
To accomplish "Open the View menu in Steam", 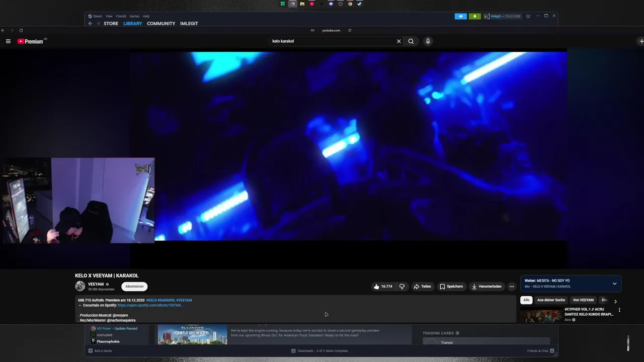I will [x=109, y=16].
